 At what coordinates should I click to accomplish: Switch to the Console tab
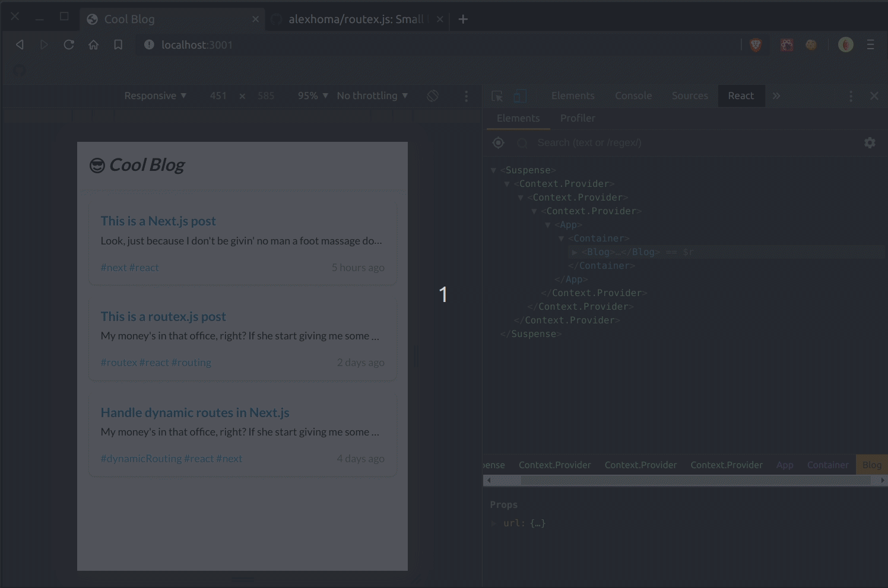(x=633, y=96)
